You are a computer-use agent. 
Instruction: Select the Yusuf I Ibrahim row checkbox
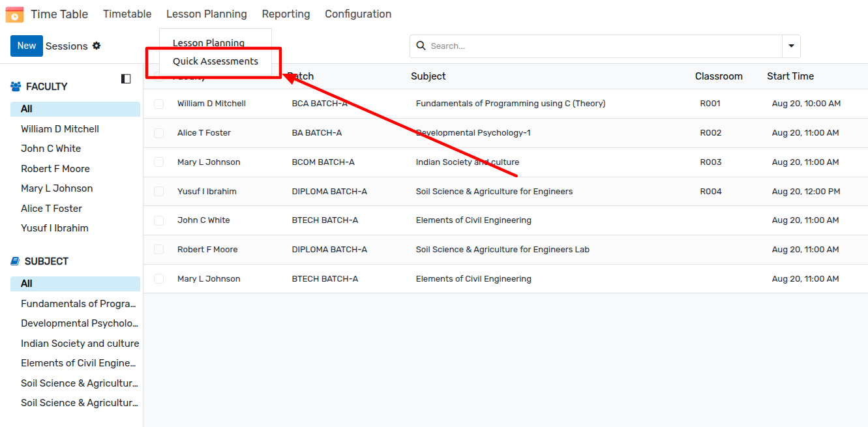click(158, 192)
